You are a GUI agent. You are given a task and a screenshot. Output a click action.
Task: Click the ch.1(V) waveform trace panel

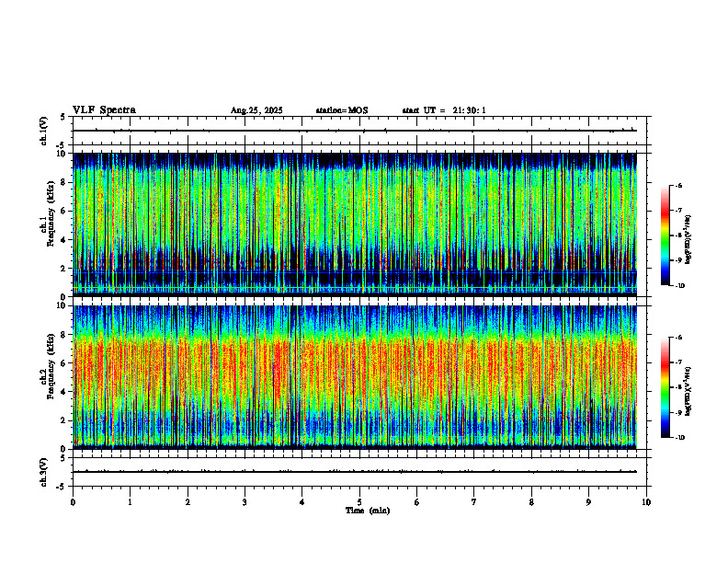coord(361,131)
